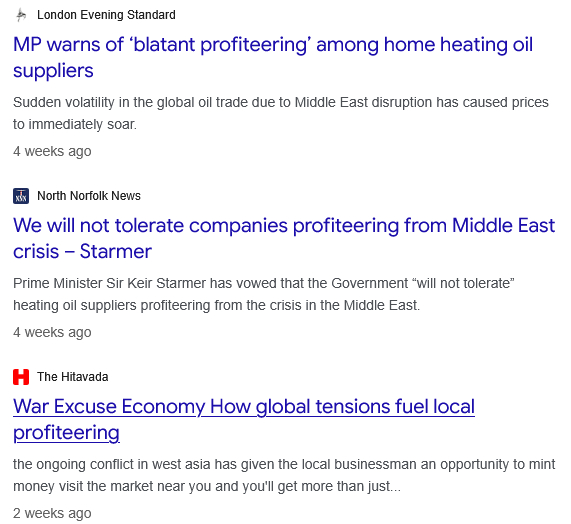Image resolution: width=571 pixels, height=524 pixels.
Task: Click '2 weeks ago' under Hitavada result
Action: (52, 513)
